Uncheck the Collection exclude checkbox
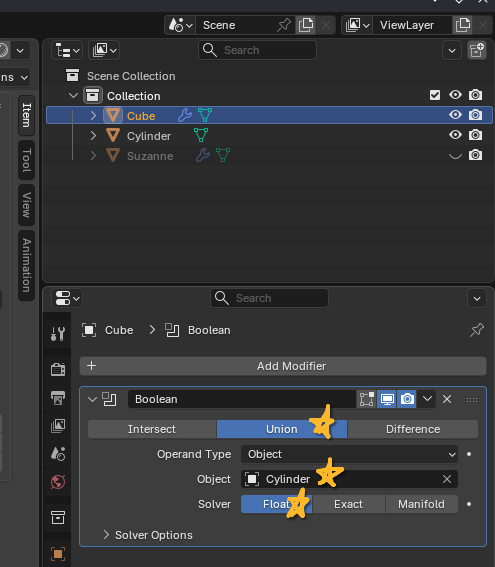Viewport: 495px width, 567px height. [x=435, y=95]
